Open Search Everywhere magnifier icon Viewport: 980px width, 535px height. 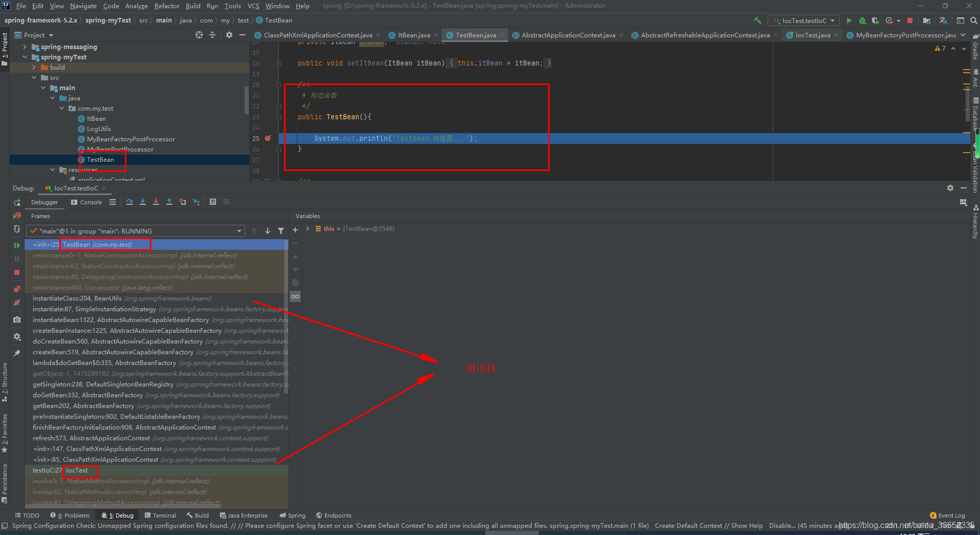click(x=973, y=20)
